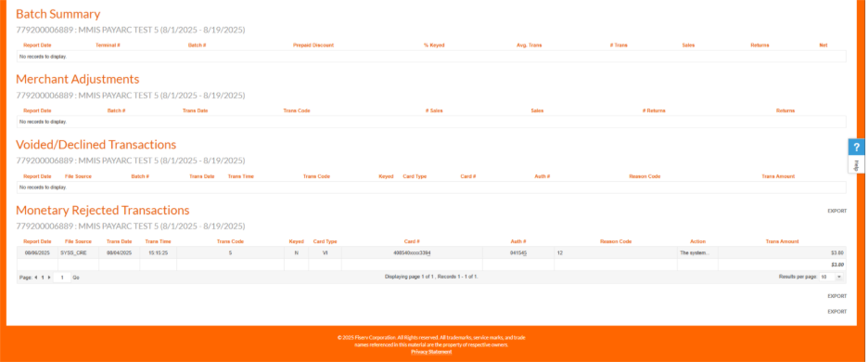The width and height of the screenshot is (868, 362).
Task: Click the Voided/Declined Transactions section heading
Action: [96, 145]
